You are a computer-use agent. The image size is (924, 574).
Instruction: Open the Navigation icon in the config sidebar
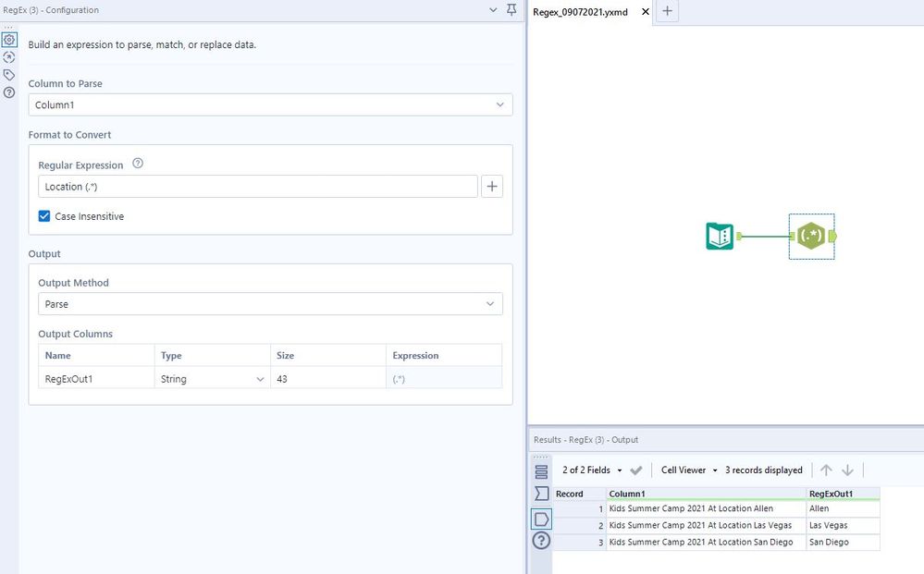(9, 57)
